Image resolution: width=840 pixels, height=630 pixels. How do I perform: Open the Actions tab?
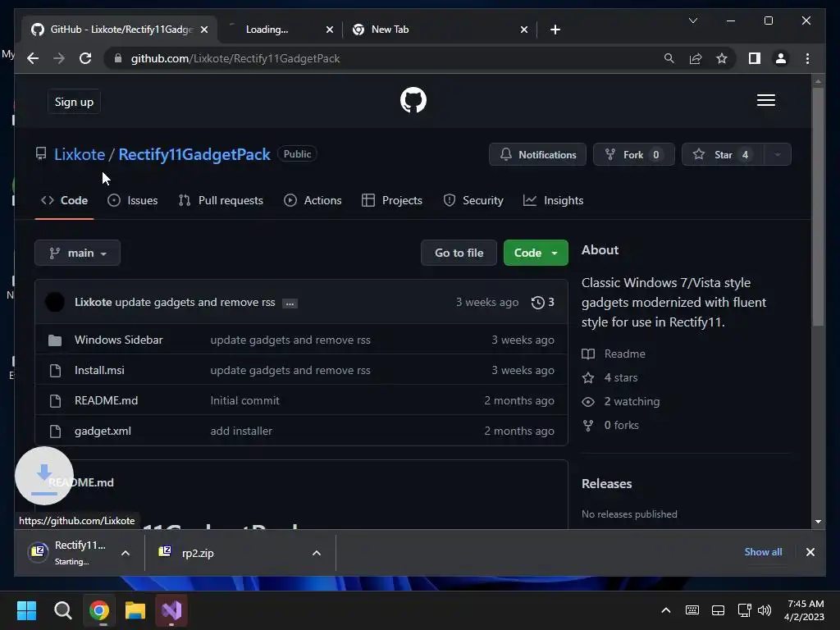click(x=313, y=200)
